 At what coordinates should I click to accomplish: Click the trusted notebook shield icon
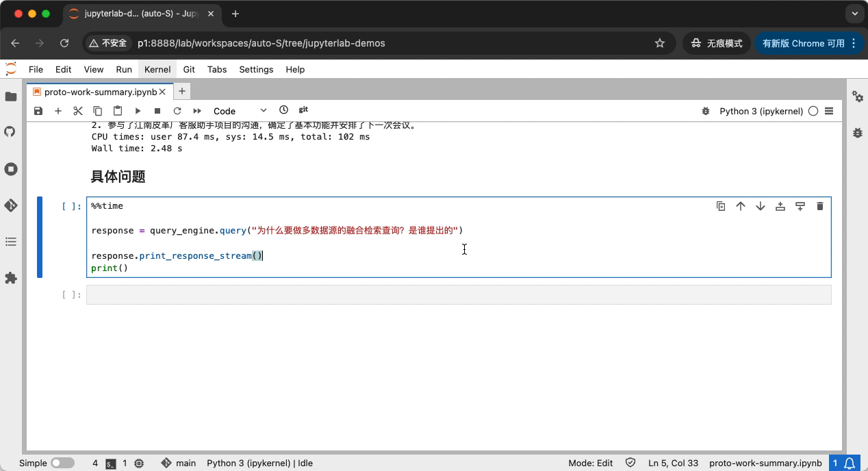click(x=631, y=463)
